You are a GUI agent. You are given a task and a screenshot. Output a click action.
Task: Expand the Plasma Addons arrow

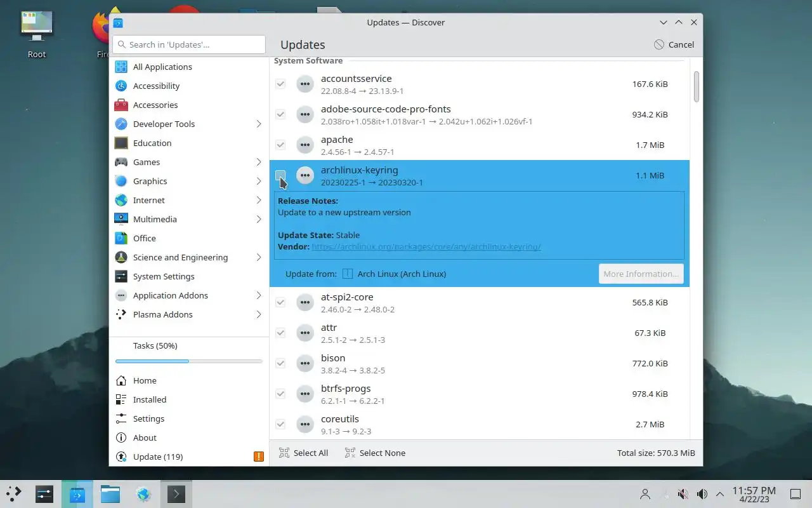[x=259, y=314]
